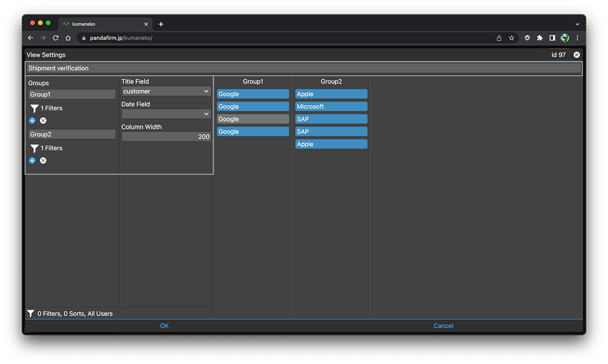Click the Column Width input field
This screenshot has height=364, width=608.
(x=166, y=137)
